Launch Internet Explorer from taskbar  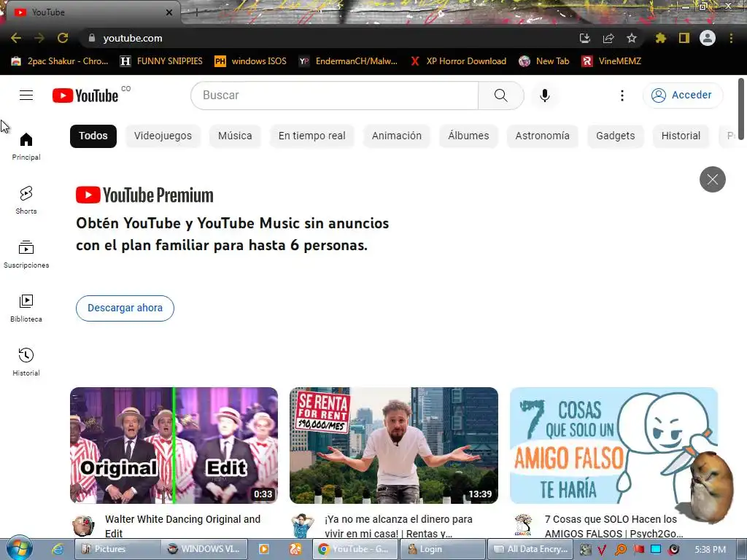pyautogui.click(x=58, y=549)
